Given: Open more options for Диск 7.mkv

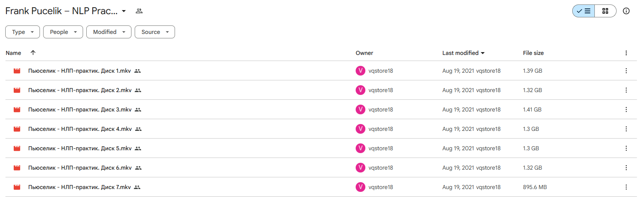Looking at the screenshot, I should pos(626,187).
